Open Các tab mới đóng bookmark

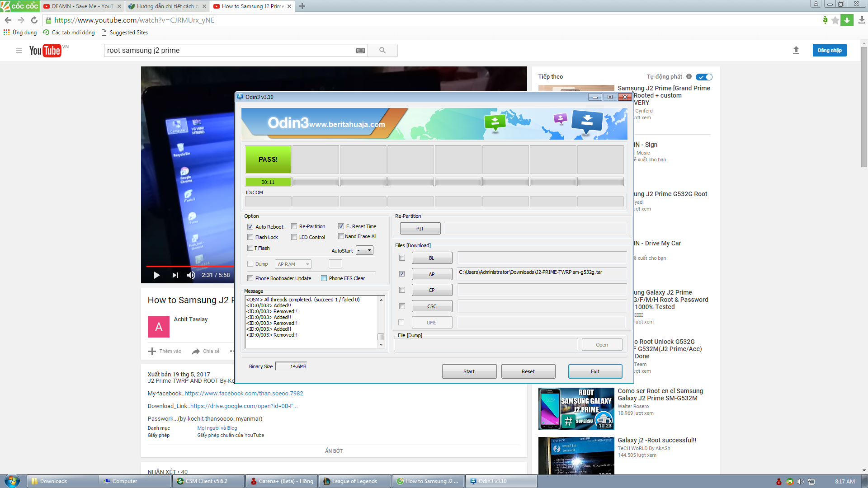69,33
